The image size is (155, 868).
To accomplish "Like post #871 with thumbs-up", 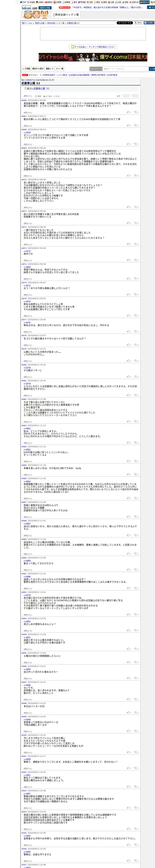I will coord(129,223).
